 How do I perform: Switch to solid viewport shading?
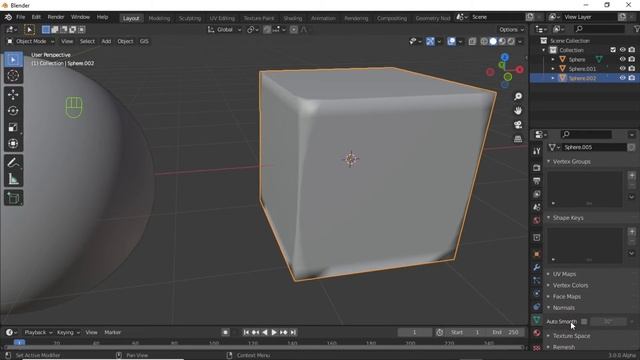pos(493,42)
